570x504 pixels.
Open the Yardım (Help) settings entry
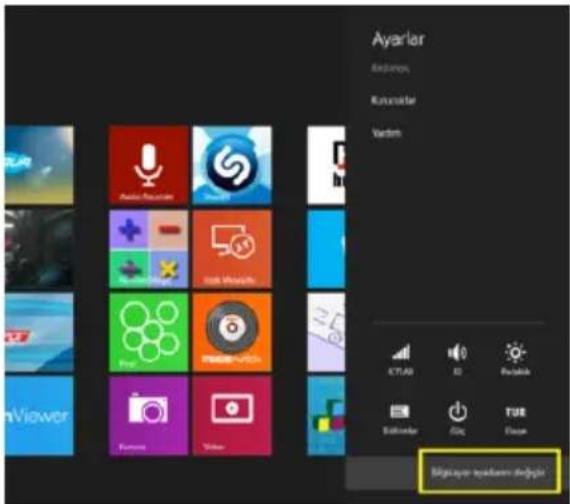point(386,133)
